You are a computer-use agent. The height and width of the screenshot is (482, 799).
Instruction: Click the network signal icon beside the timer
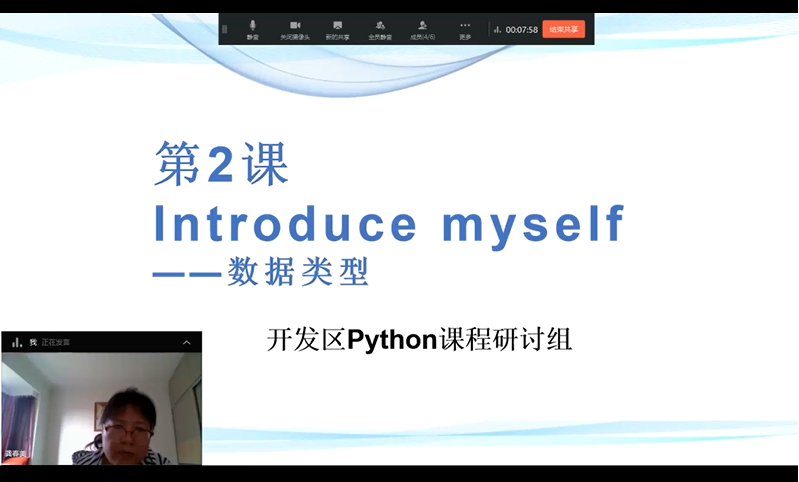click(497, 30)
